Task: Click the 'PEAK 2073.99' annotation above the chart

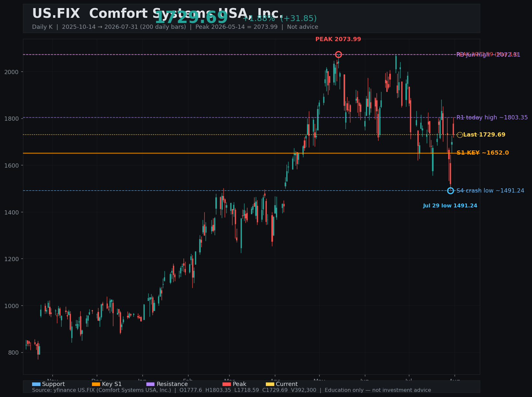Action: pos(338,39)
